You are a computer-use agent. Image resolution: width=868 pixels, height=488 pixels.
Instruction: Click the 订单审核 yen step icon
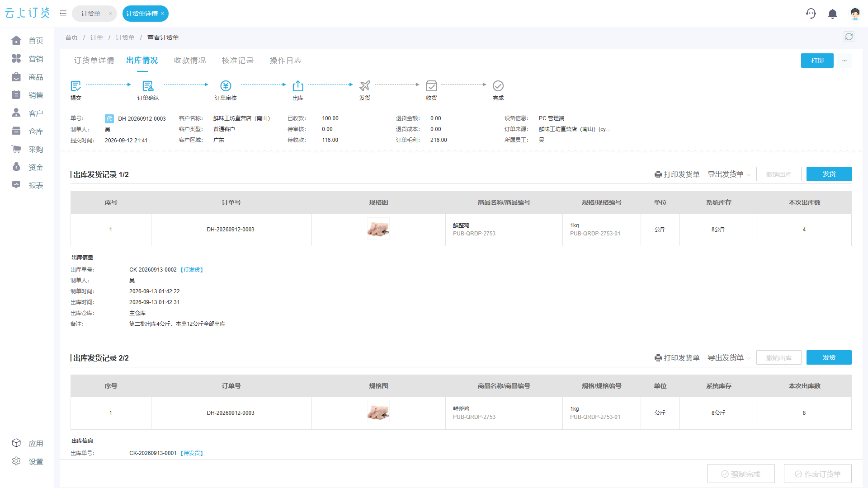(226, 86)
